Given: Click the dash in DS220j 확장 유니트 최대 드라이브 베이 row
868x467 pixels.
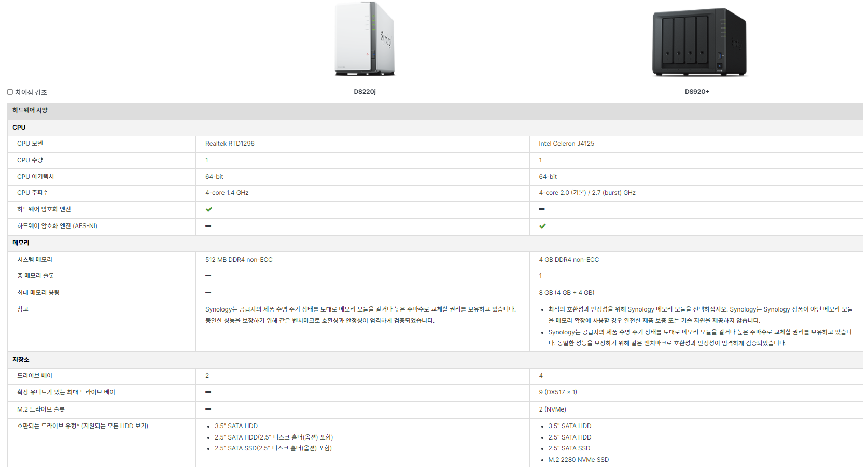Looking at the screenshot, I should point(208,392).
